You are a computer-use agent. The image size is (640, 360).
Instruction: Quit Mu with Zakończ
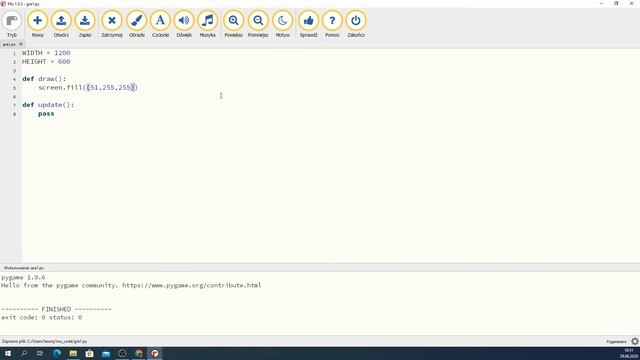tap(356, 24)
